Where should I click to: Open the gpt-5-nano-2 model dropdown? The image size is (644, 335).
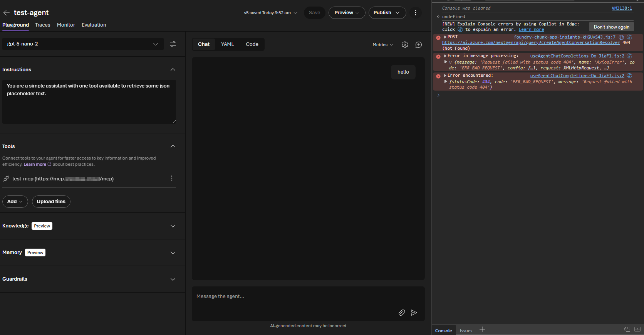pos(83,44)
